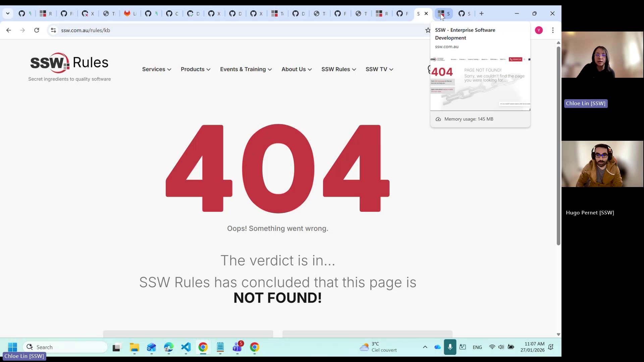Open the Chrome profile avatar Y
The image size is (644, 362).
point(539,30)
